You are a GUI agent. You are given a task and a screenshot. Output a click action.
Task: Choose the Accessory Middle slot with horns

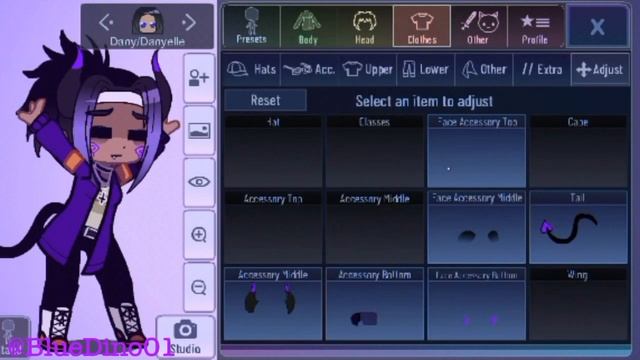click(x=273, y=304)
